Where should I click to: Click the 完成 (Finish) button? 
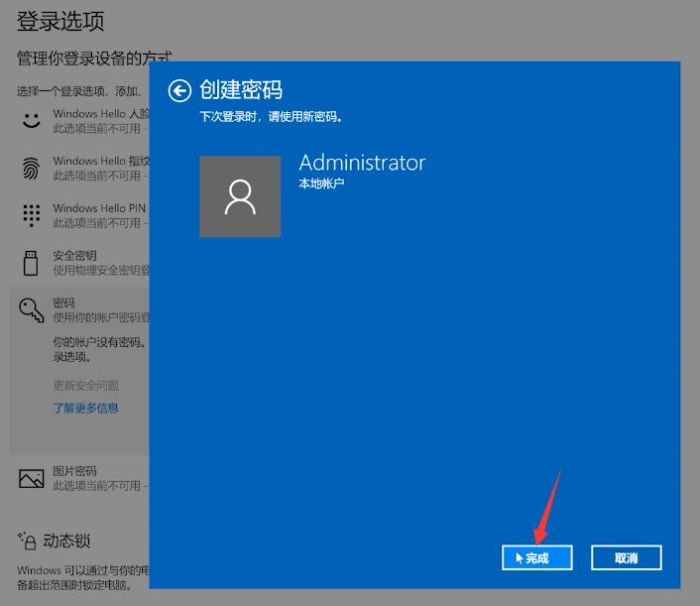click(x=537, y=557)
